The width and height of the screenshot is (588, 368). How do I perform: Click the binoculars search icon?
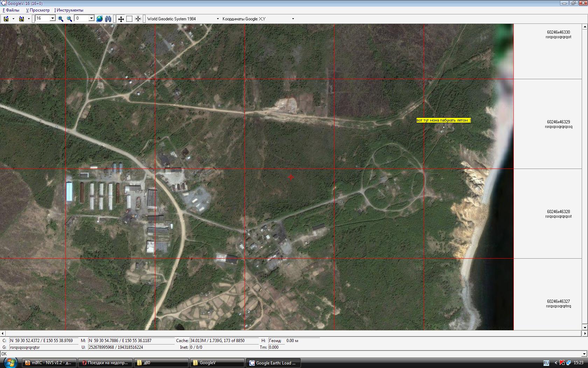[108, 19]
